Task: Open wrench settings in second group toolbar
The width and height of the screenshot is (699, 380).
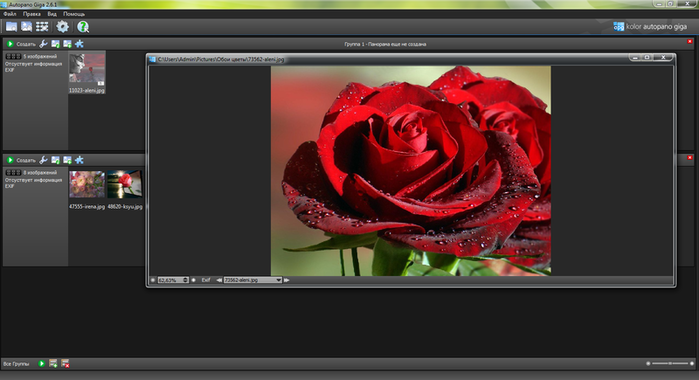Action: click(43, 160)
